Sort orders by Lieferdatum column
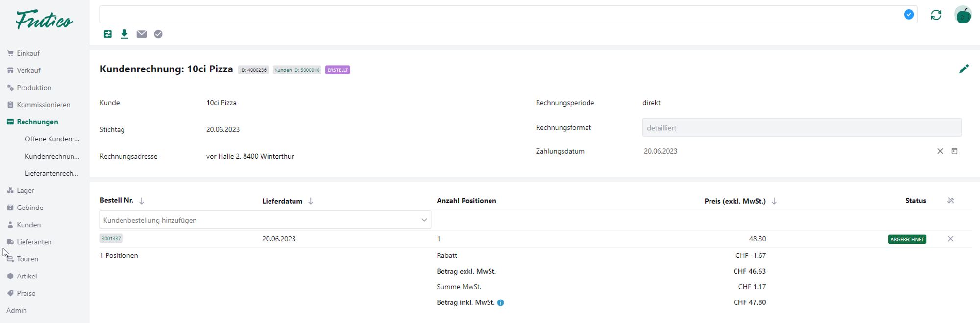Screen dimensions: 980x323 tap(311, 201)
